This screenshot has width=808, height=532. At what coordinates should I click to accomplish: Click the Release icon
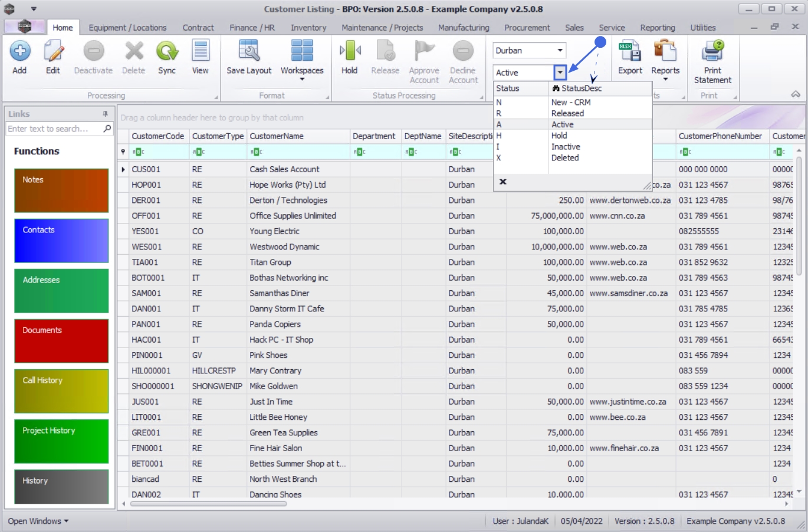pos(385,51)
